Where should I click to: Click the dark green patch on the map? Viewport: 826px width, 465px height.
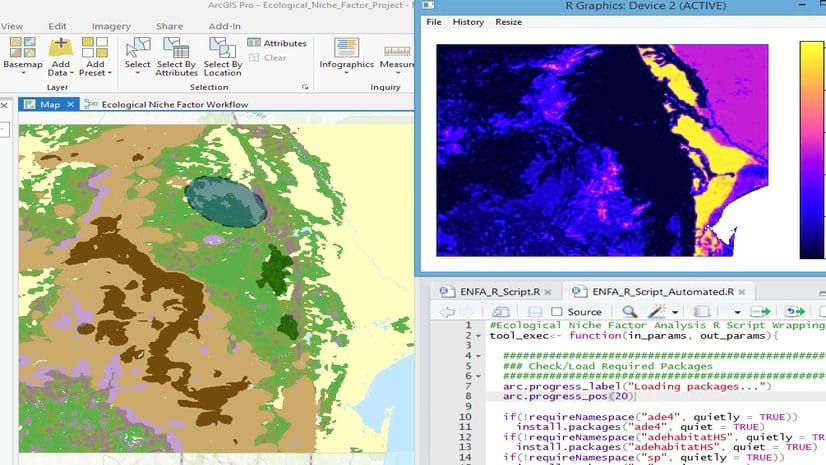[x=276, y=269]
